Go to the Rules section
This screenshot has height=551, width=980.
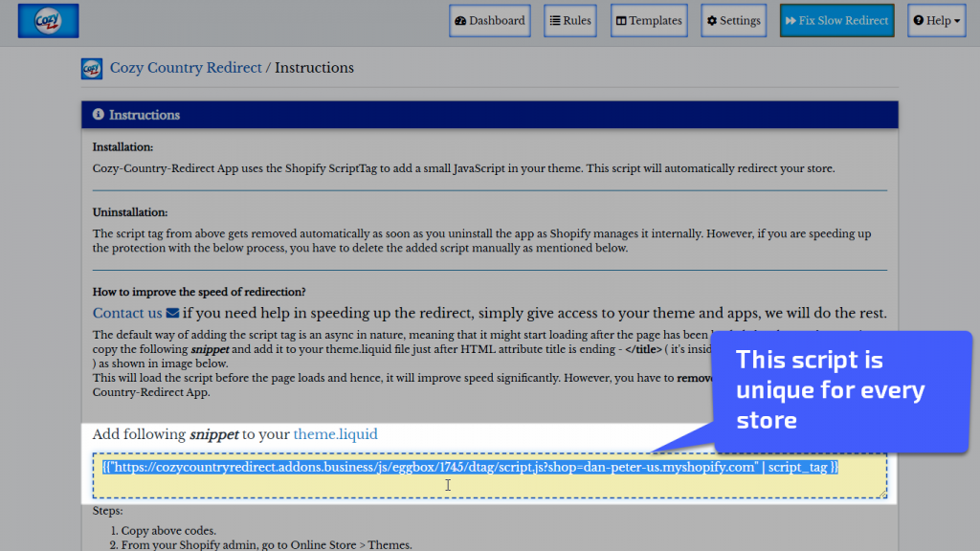tap(570, 21)
